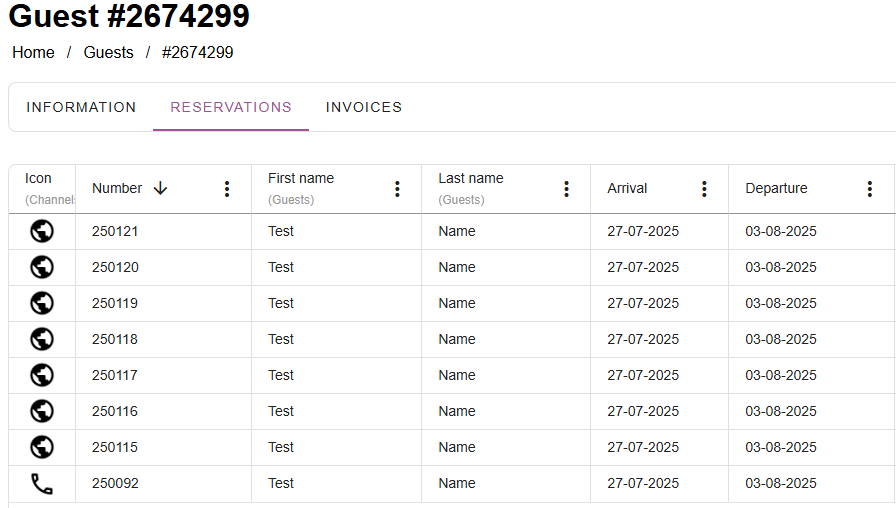Open First name column options menu
896x508 pixels.
click(x=397, y=189)
